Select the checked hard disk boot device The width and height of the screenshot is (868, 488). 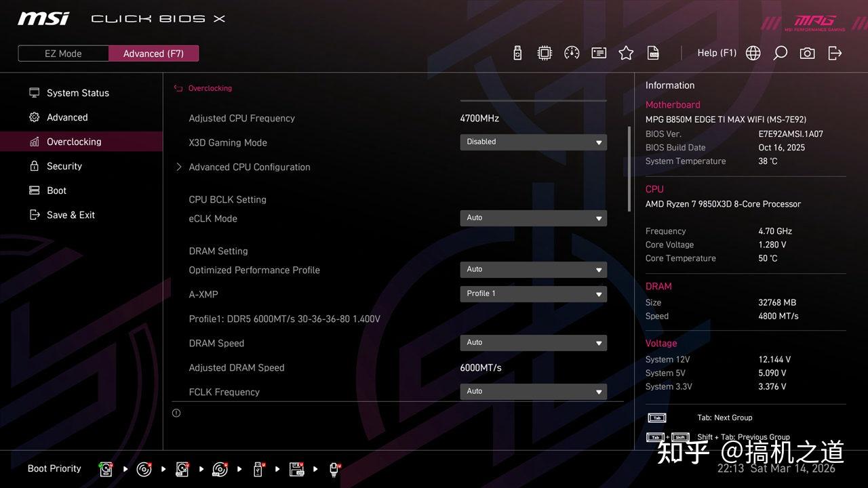click(106, 468)
